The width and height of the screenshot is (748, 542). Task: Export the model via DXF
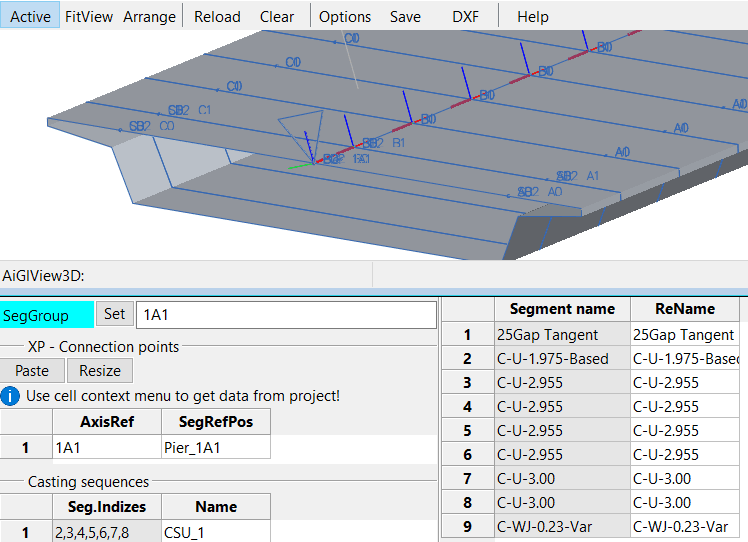coord(465,16)
